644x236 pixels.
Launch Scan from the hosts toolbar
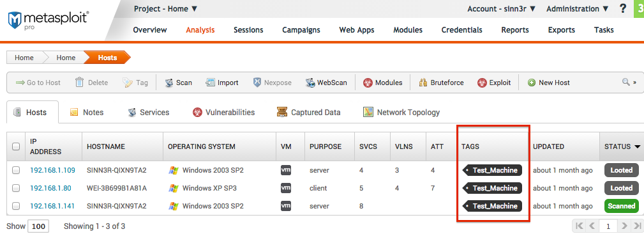[178, 83]
